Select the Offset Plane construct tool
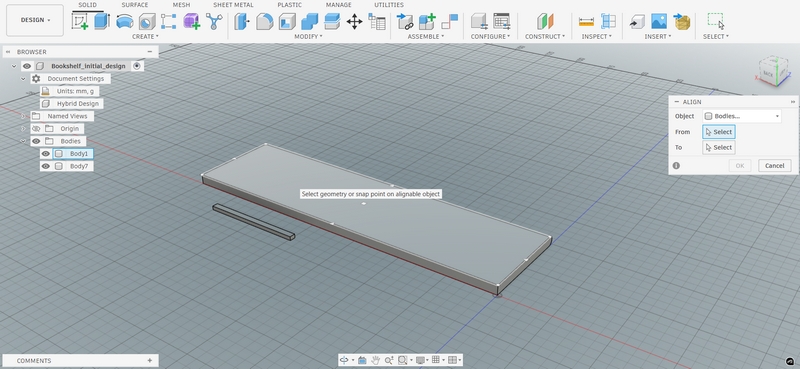Viewport: 800px width, 369px height. pyautogui.click(x=545, y=21)
